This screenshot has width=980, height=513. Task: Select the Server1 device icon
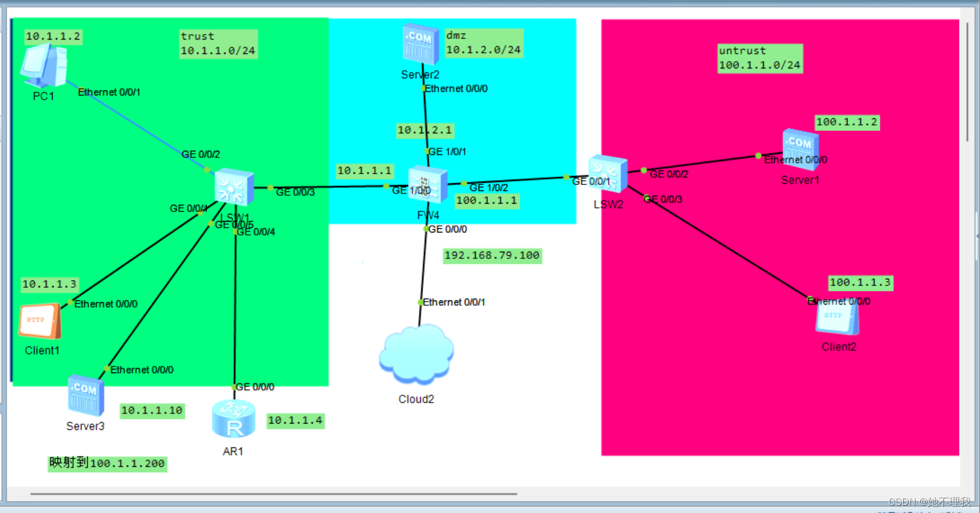pyautogui.click(x=801, y=149)
